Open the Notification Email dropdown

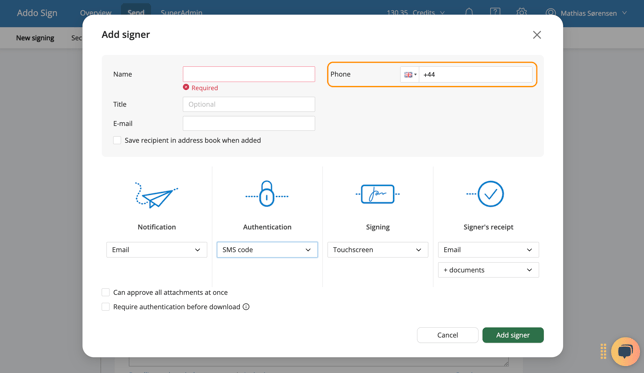pyautogui.click(x=156, y=250)
